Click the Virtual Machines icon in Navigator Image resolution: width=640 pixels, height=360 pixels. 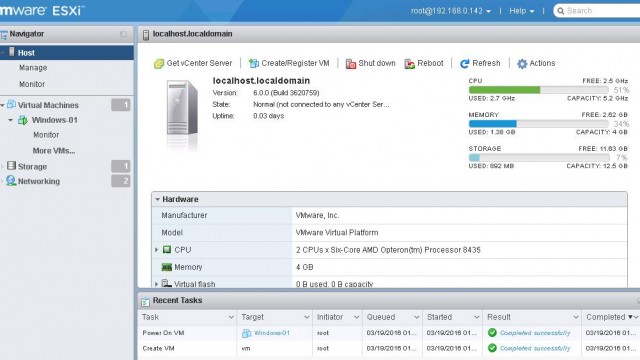click(x=11, y=104)
